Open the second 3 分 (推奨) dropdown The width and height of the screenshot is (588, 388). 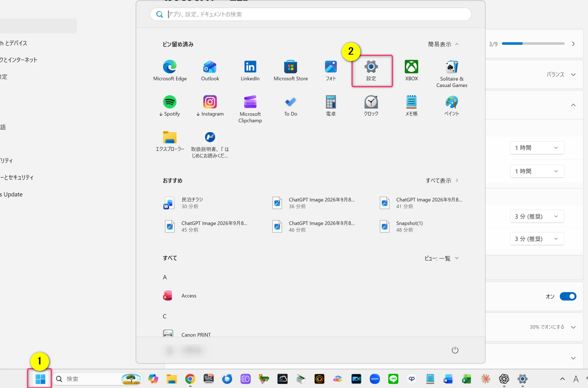coord(537,239)
